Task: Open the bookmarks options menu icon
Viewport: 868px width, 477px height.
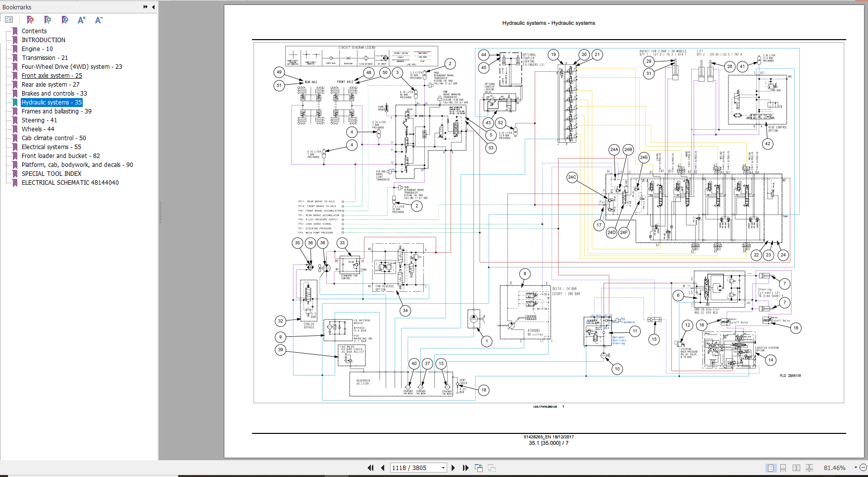Action: (9, 20)
